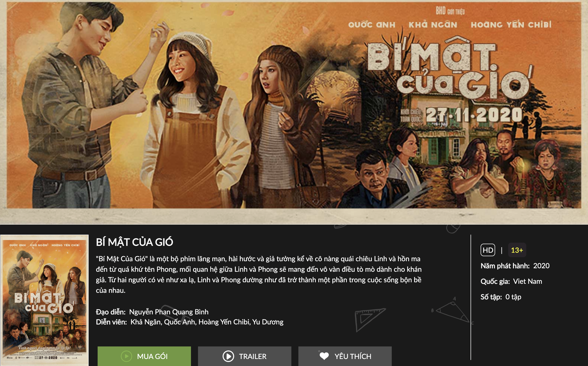The image size is (588, 366).
Task: Open the small movie poster thumbnail
Action: (x=44, y=300)
